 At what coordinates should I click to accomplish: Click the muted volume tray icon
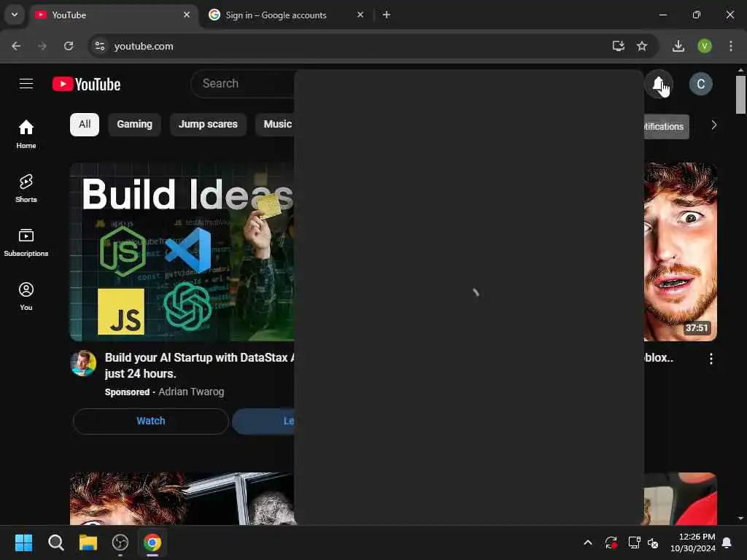point(653,542)
